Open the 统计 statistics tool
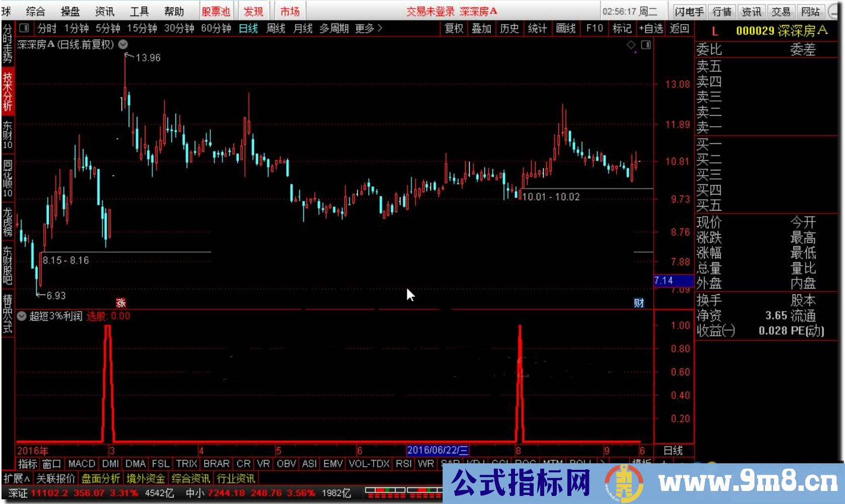The width and height of the screenshot is (845, 504). 538,29
